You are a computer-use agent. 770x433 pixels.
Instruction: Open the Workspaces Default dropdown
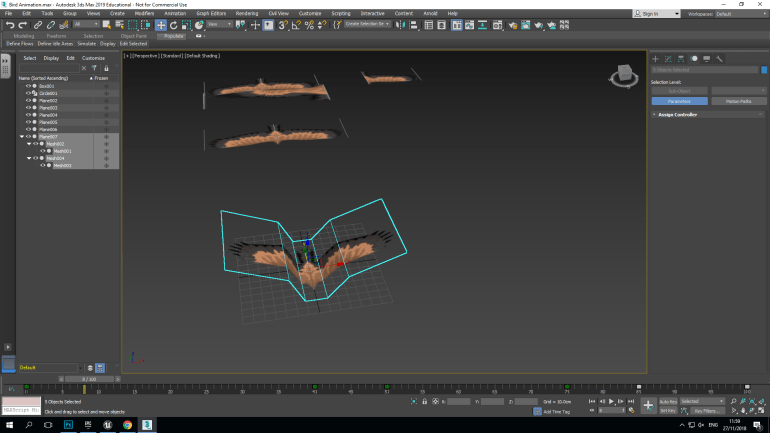[741, 14]
